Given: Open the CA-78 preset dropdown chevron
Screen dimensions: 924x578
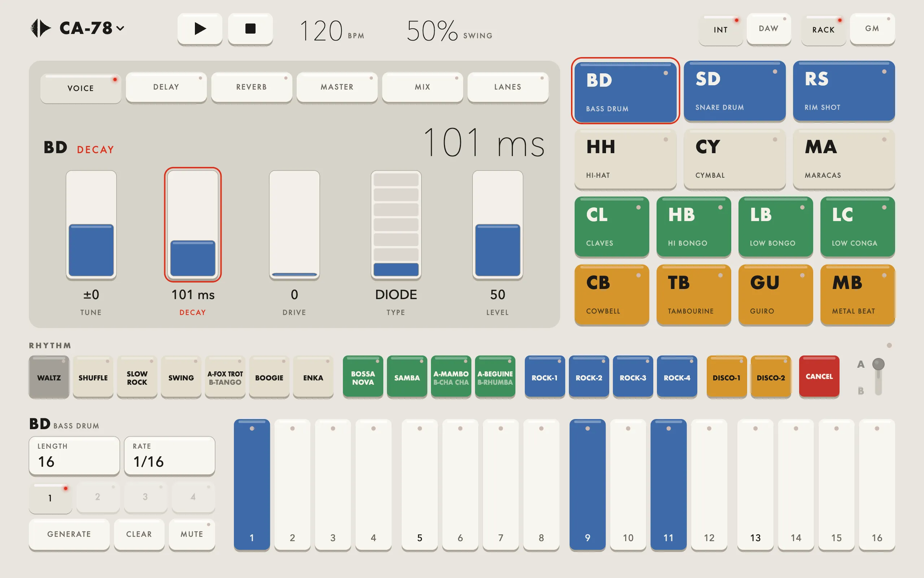Looking at the screenshot, I should [120, 29].
